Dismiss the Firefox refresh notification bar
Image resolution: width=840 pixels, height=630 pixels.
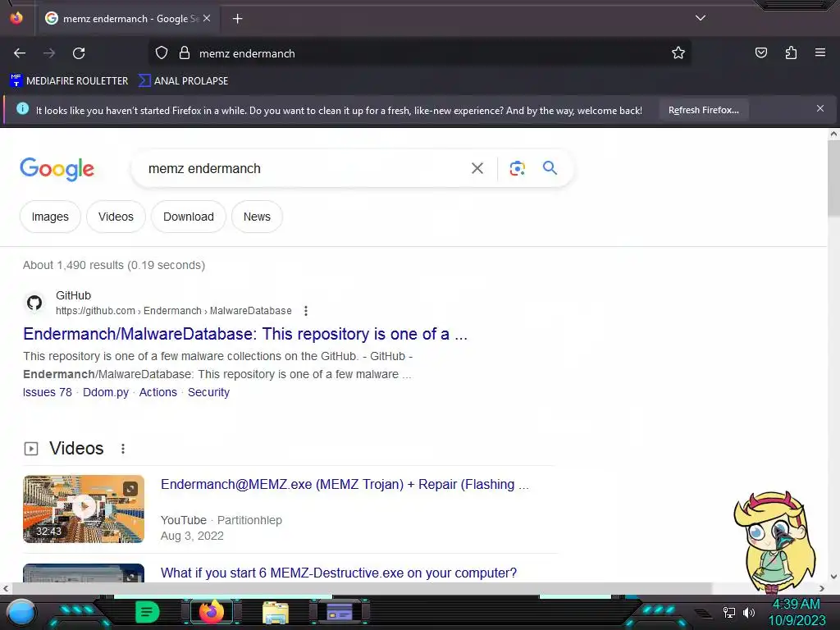click(x=820, y=109)
